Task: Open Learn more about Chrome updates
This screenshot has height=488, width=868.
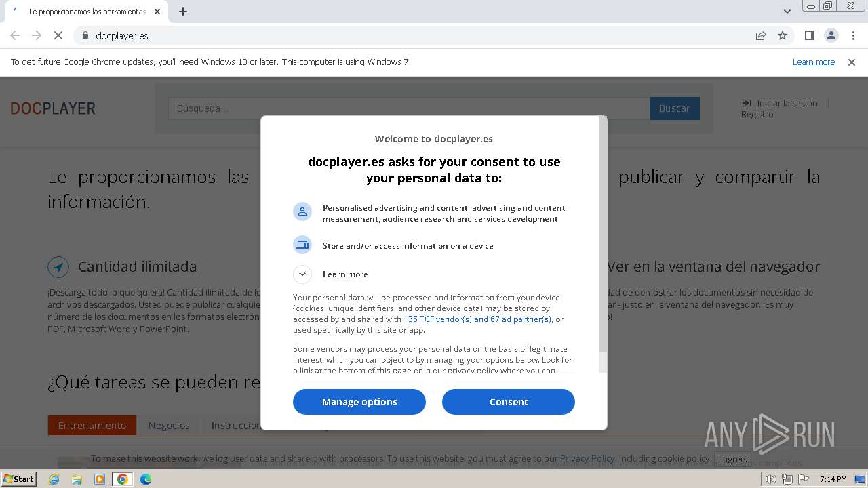Action: click(814, 62)
